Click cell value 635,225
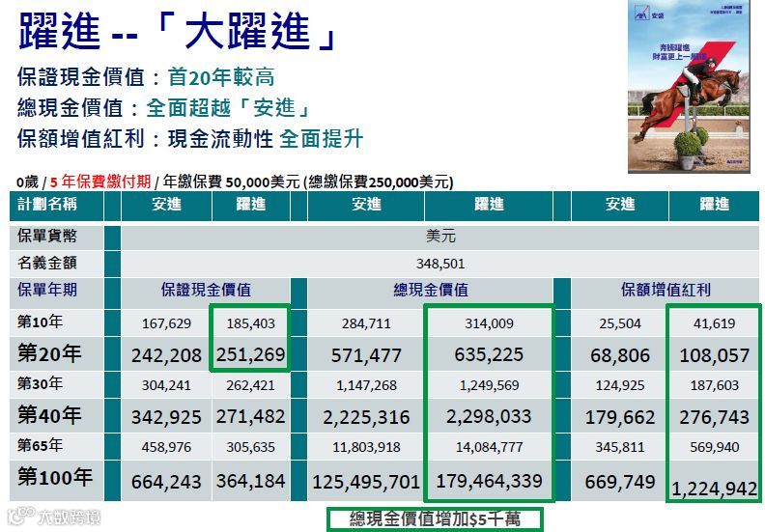 (x=489, y=354)
